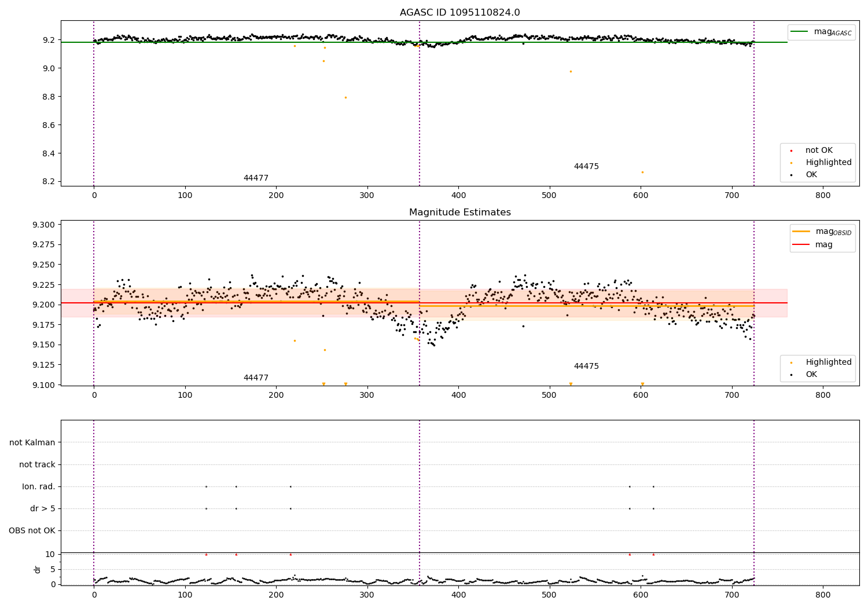Click the 'not Kalman' row label

point(32,443)
